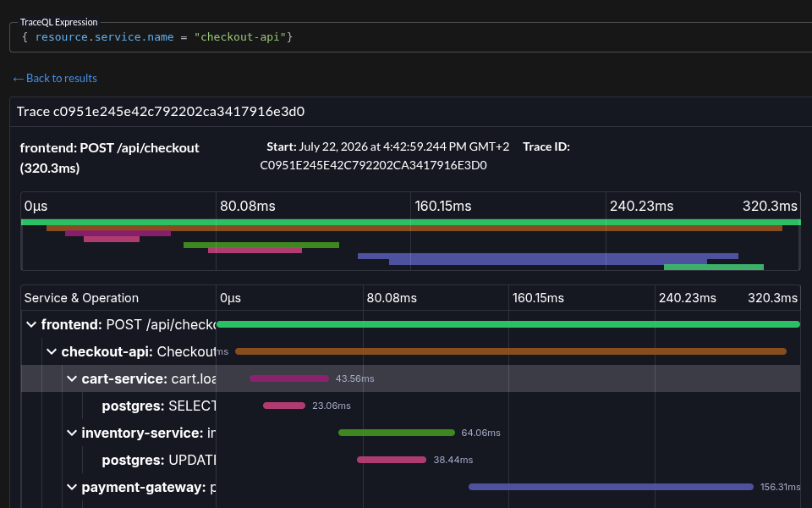Collapse the checkout-api Checkout span
Viewport: 812px width, 508px height.
(x=52, y=351)
